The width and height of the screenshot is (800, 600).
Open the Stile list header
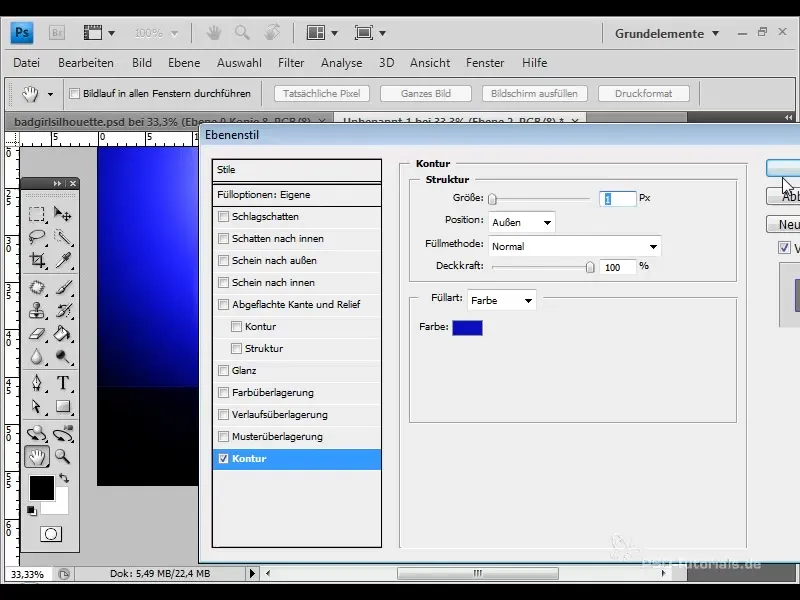click(x=296, y=170)
